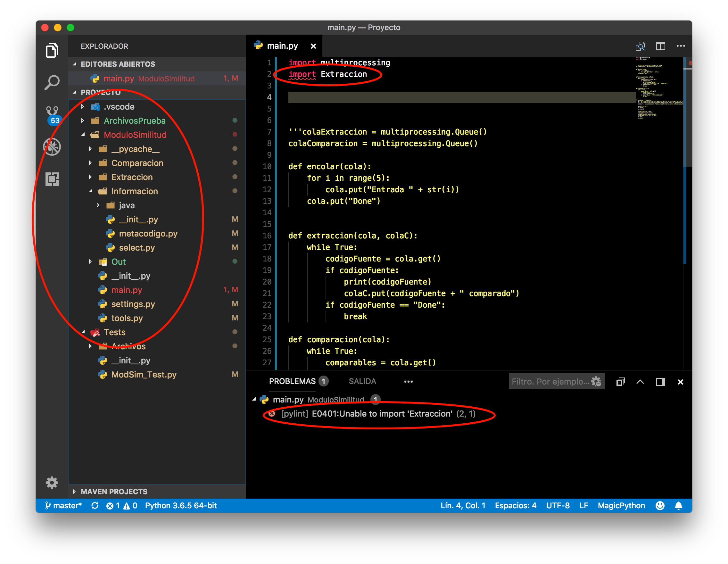Viewport: 728px width, 564px height.
Task: Open settings.py in the explorer
Action: pyautogui.click(x=133, y=304)
